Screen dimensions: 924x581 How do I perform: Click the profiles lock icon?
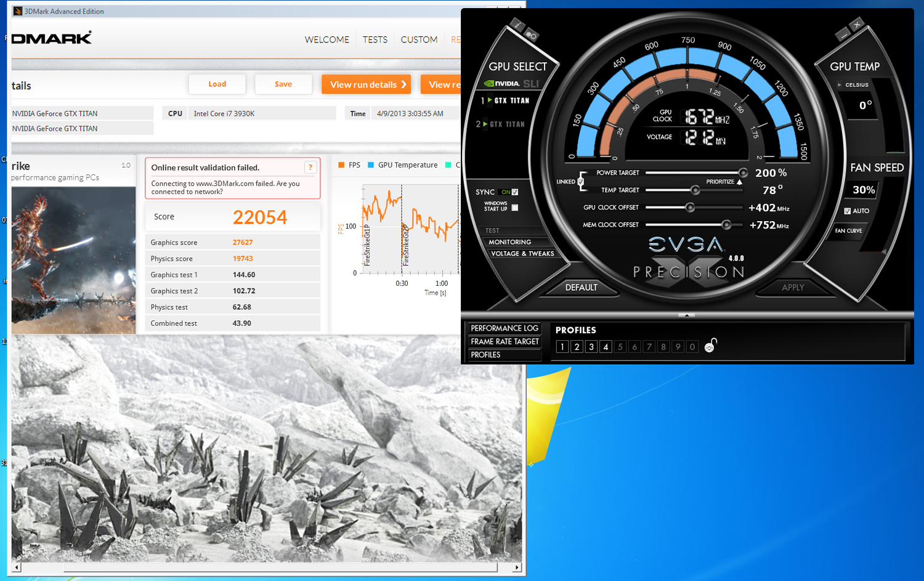pyautogui.click(x=710, y=346)
